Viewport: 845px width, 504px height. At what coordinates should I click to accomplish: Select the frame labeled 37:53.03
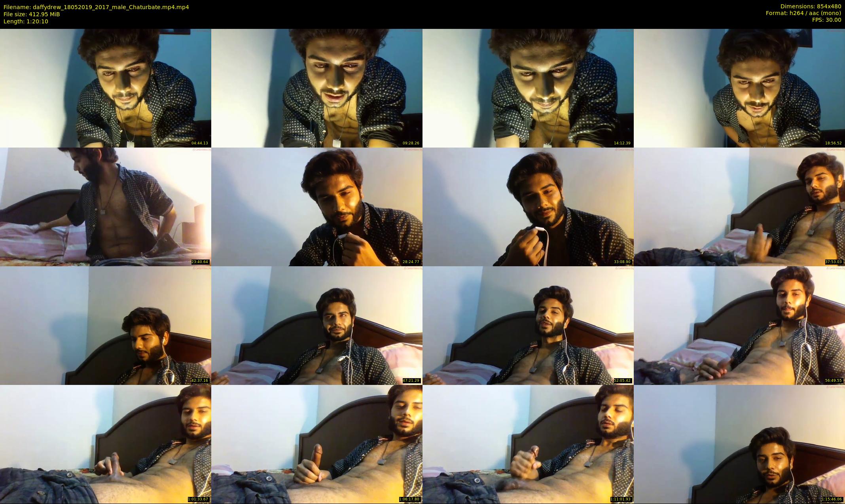click(739, 207)
